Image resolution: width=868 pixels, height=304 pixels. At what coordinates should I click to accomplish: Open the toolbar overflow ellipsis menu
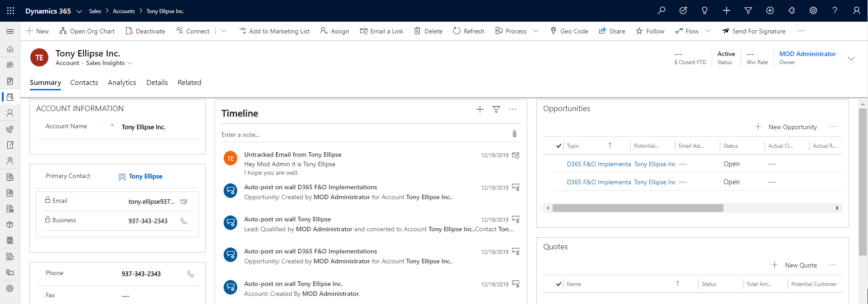(x=801, y=31)
